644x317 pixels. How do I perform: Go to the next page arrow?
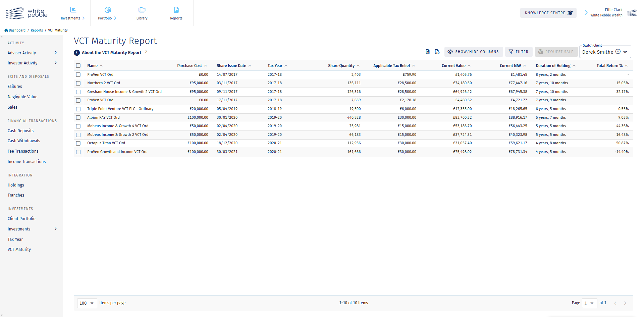click(625, 303)
